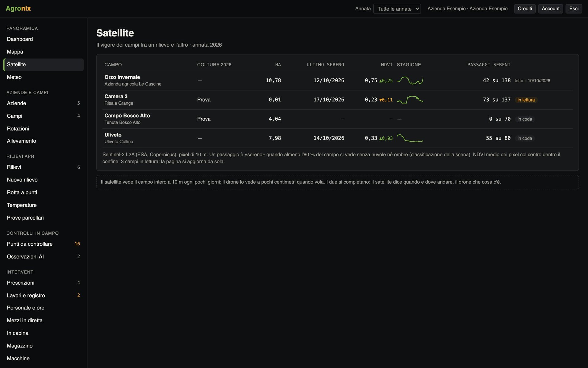Open the Camera 3 field row
Image resolution: width=588 pixels, height=368 pixels.
[x=337, y=100]
